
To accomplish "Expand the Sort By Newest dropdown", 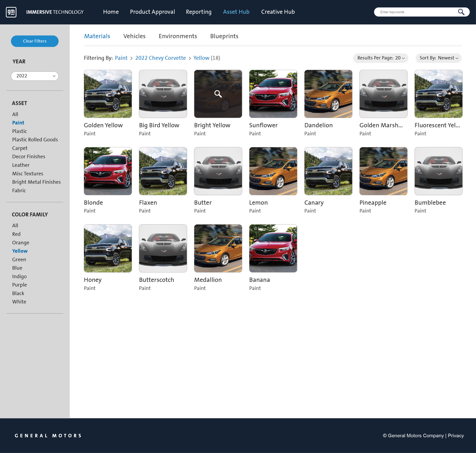I will coord(438,58).
